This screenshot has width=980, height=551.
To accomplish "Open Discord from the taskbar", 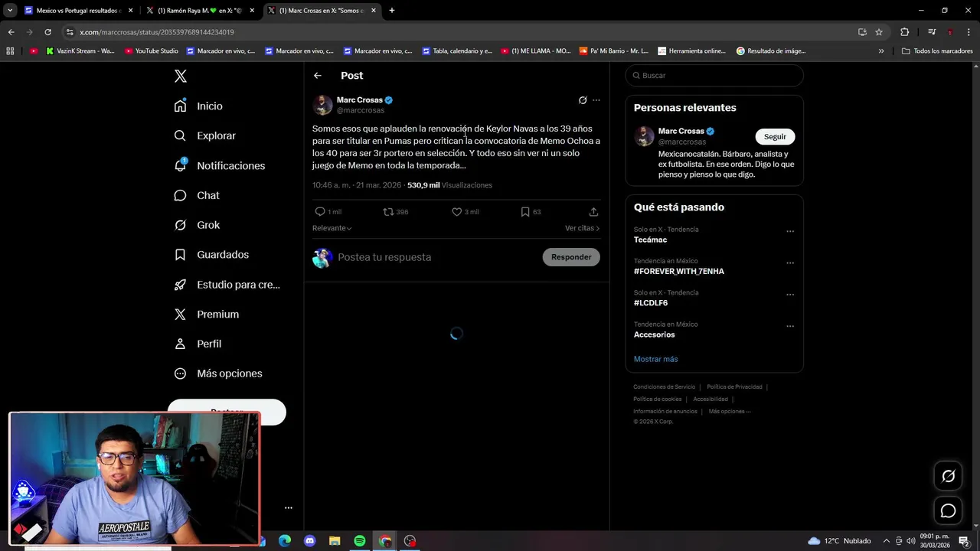I will (x=309, y=541).
